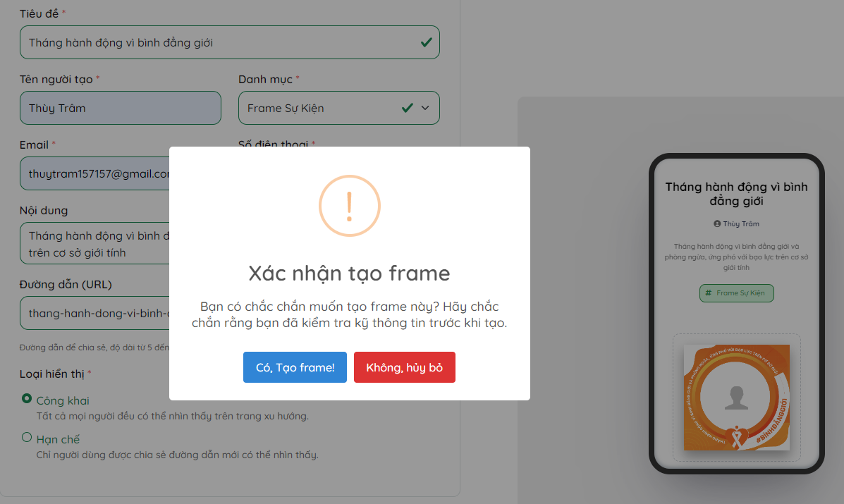Viewport: 844px width, 504px height.
Task: Click the "Xác nhận tạo frame" dialog heading
Action: tap(349, 273)
